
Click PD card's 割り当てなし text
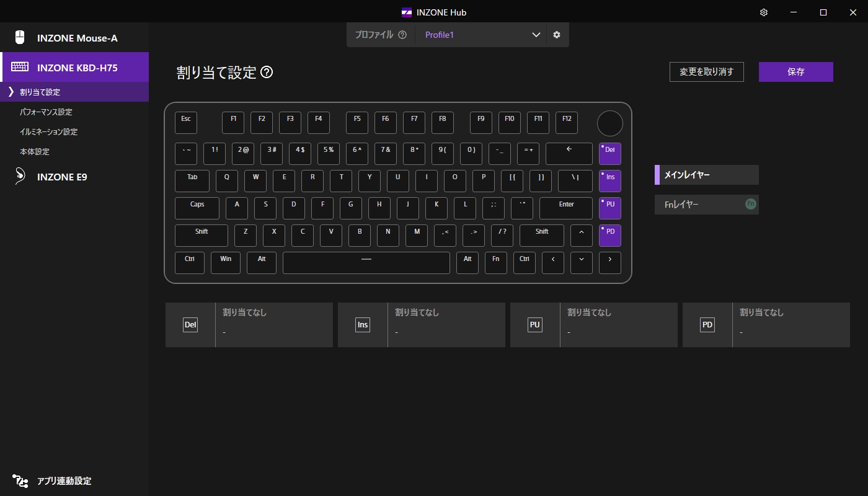762,312
